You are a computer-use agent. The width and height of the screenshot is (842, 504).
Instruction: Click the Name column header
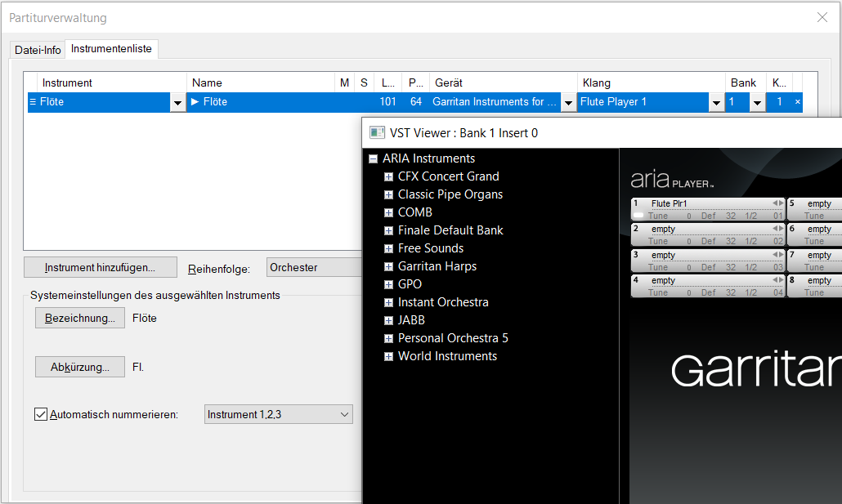[x=261, y=83]
